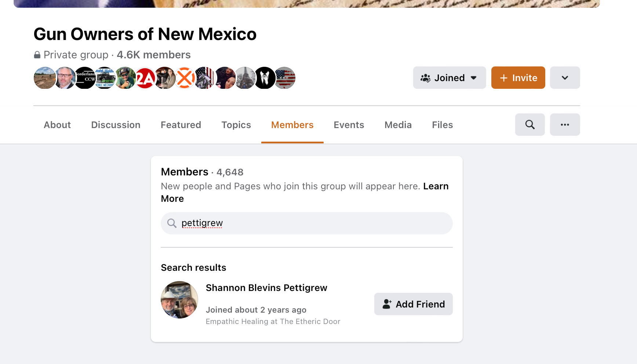Switch to the Discussion tab
Viewport: 637px width, 364px height.
tap(116, 125)
